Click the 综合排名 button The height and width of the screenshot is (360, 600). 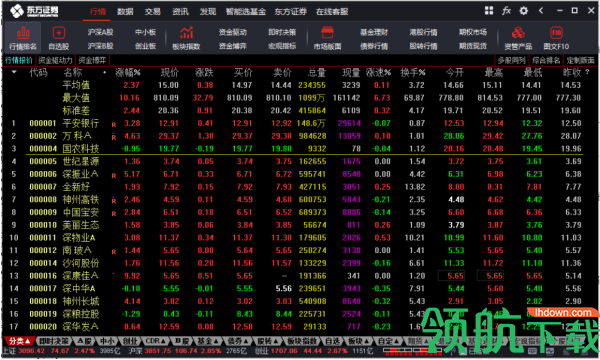point(546,60)
